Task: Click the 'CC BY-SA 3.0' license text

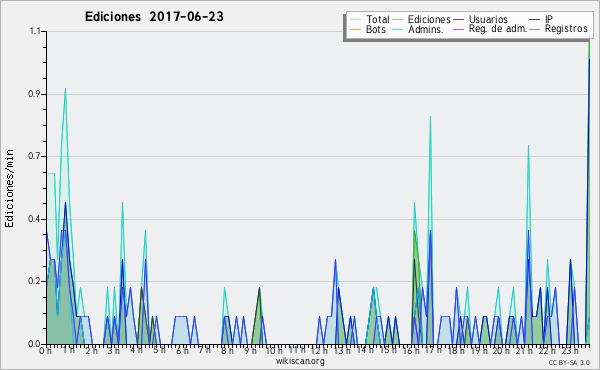Action: [569, 362]
